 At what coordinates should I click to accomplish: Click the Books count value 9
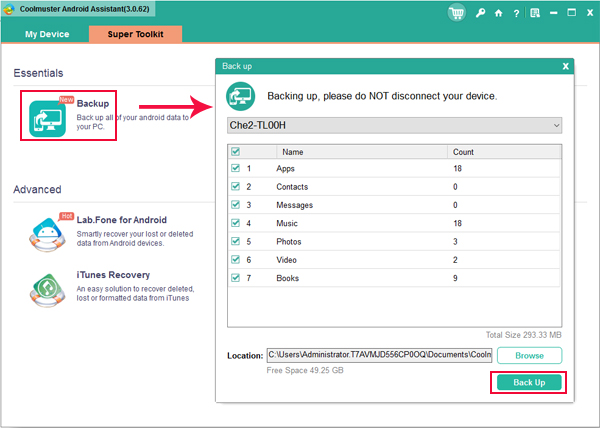click(455, 278)
